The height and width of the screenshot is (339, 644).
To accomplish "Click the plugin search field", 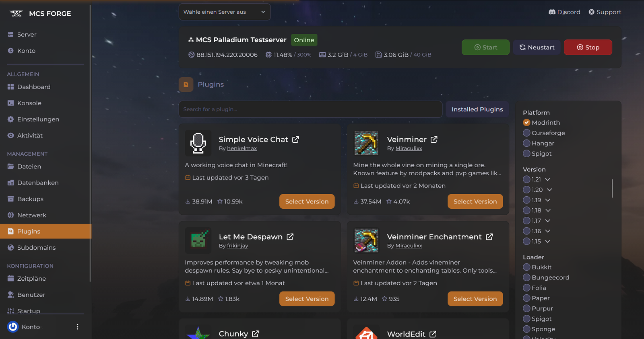I will (x=310, y=109).
